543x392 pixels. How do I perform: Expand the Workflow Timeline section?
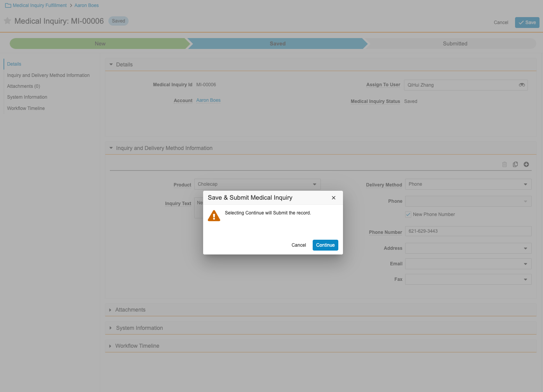click(137, 346)
